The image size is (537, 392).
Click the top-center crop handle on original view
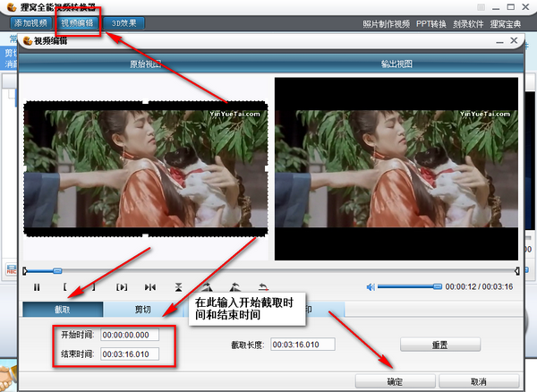[x=146, y=102]
